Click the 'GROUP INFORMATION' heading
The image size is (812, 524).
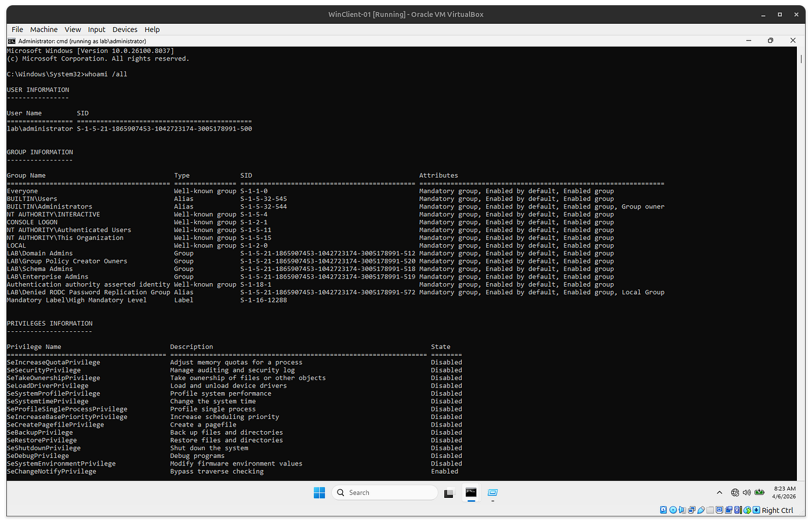click(x=40, y=152)
